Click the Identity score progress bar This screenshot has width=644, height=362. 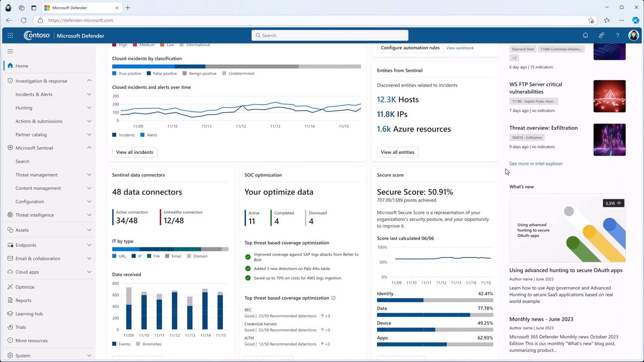pos(435,300)
